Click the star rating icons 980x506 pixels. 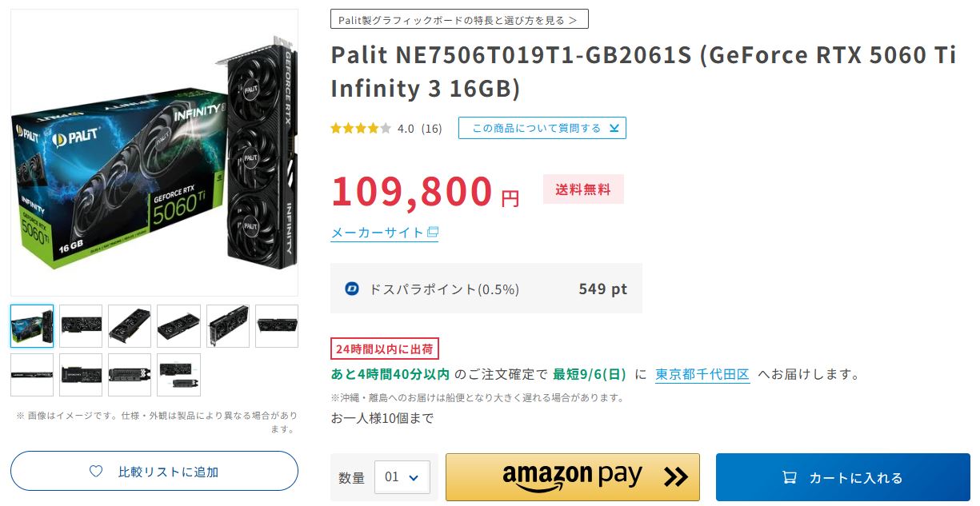coord(361,128)
